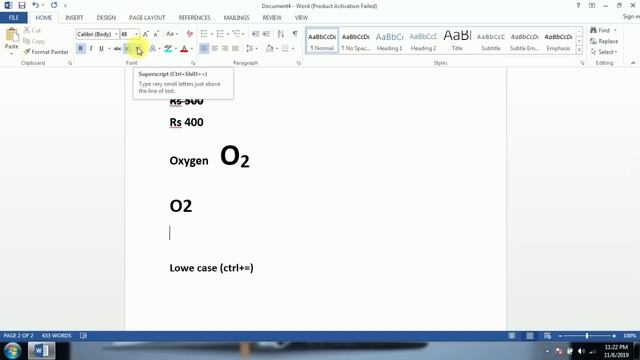Toggle Italic formatting
This screenshot has width=640, height=360.
pos(91,49)
